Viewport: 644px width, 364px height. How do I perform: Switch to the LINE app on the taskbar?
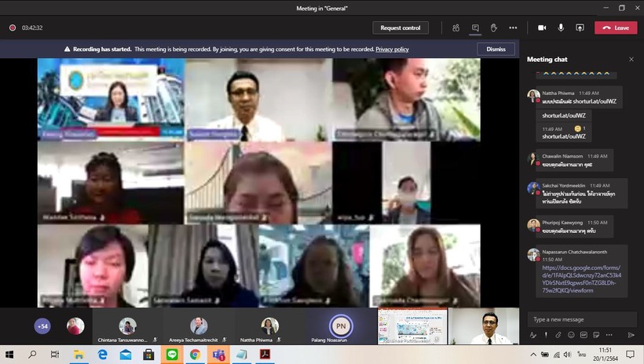click(172, 354)
